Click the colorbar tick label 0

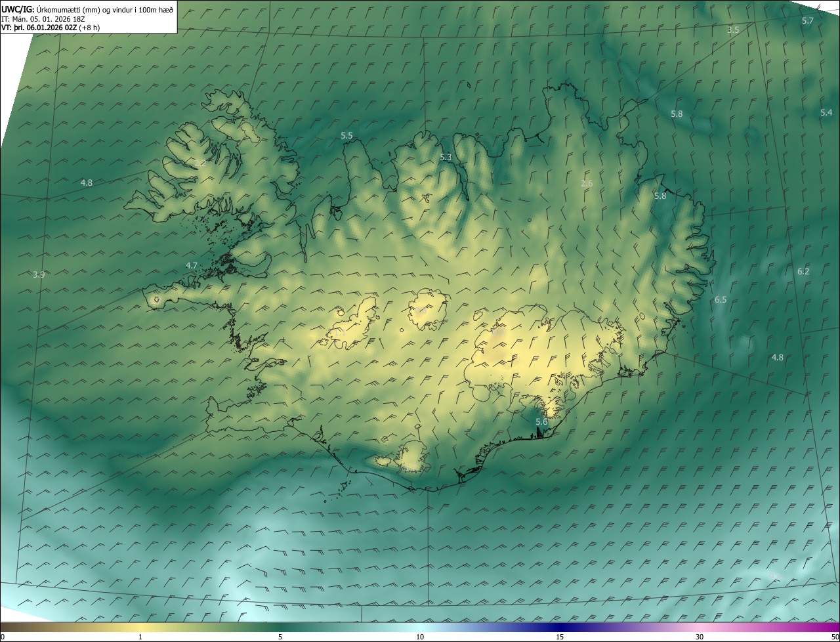(x=3, y=637)
